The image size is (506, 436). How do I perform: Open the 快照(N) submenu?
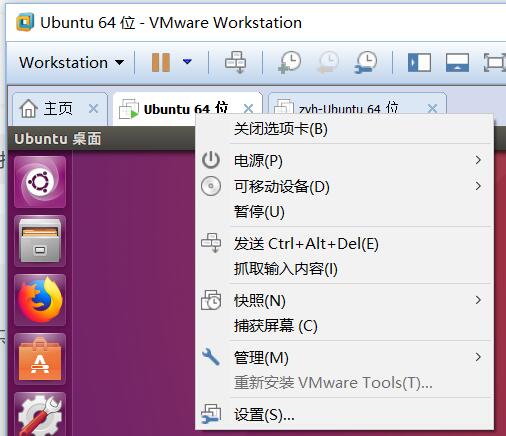click(x=344, y=301)
